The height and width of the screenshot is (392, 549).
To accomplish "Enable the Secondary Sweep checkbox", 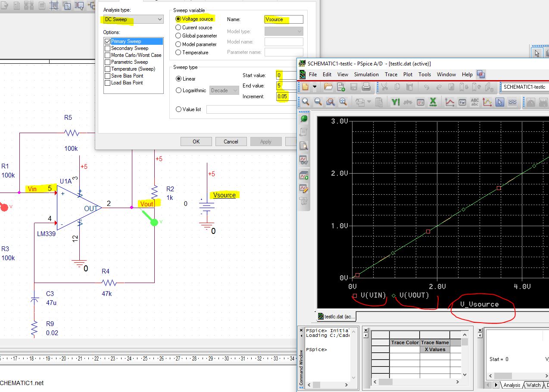I will coord(108,48).
